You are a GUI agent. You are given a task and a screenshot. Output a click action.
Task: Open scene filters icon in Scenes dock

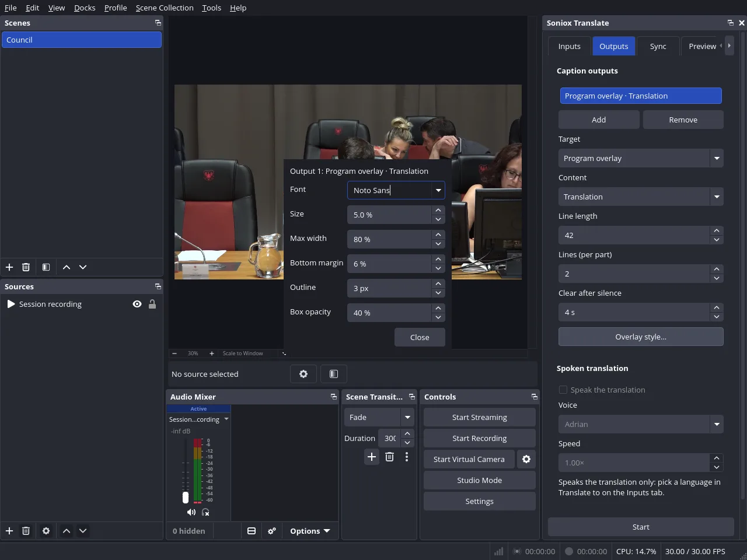[46, 267]
